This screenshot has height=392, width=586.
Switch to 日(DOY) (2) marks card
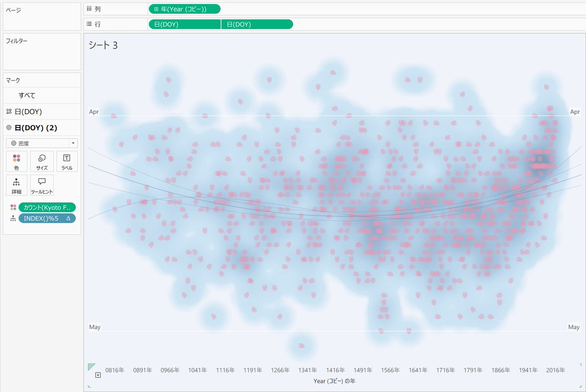(42, 128)
